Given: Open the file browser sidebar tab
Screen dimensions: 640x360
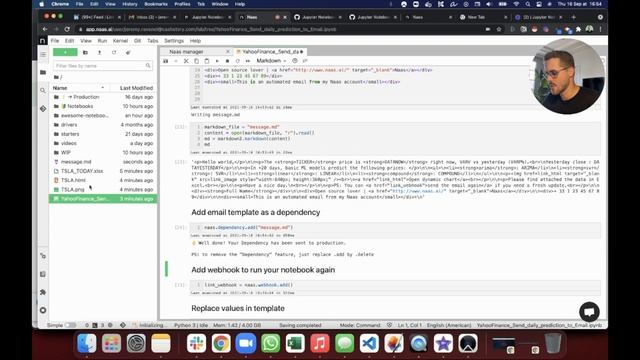Looking at the screenshot, I should pyautogui.click(x=43, y=72).
